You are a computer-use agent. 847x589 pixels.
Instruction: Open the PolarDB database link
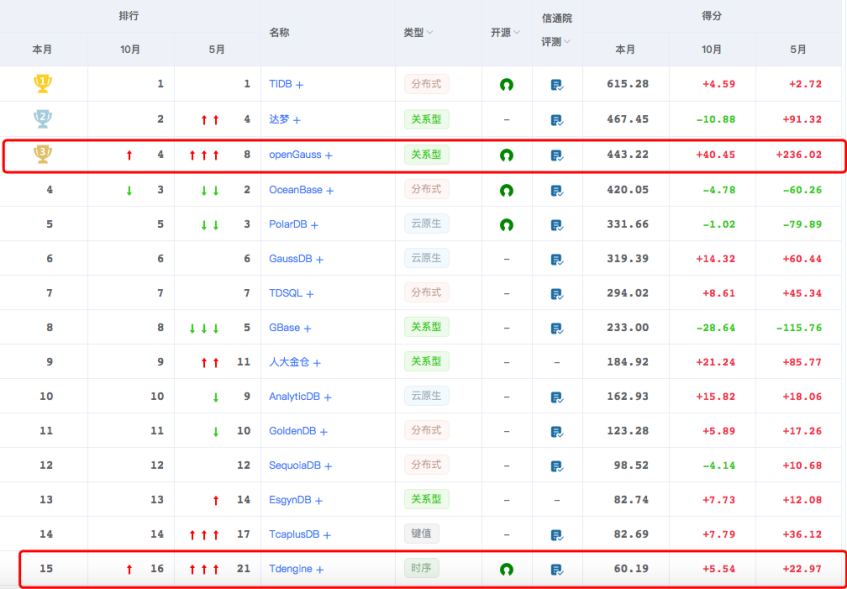288,224
